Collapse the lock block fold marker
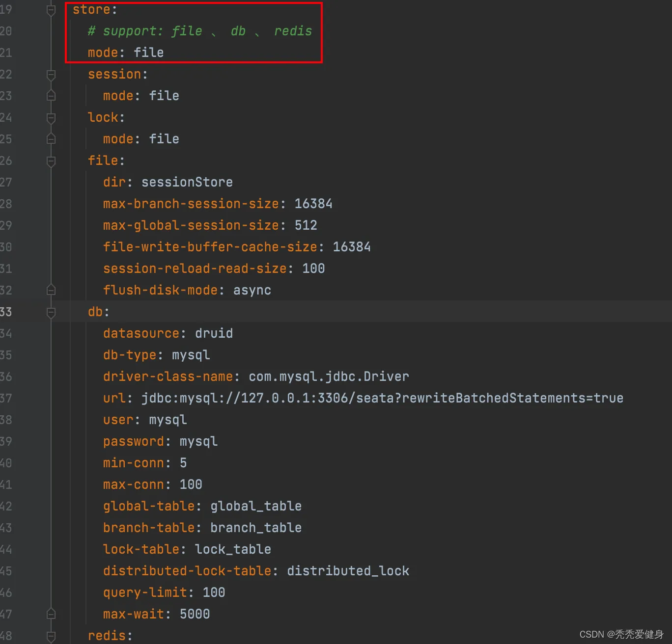 (x=51, y=118)
